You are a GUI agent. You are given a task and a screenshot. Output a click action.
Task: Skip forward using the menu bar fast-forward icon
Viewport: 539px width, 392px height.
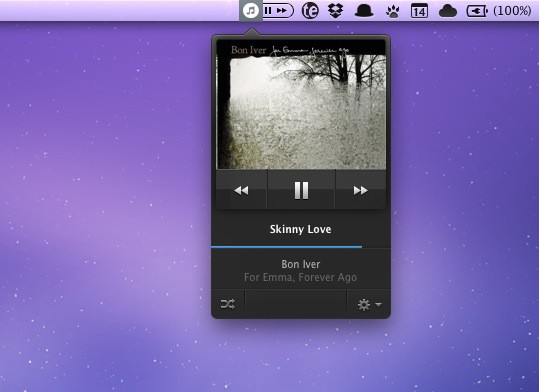point(282,11)
